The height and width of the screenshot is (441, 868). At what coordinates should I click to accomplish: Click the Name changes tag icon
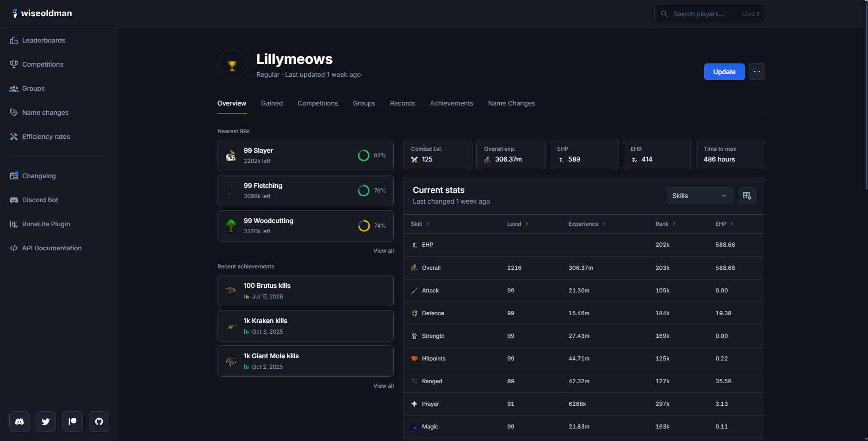pyautogui.click(x=14, y=112)
